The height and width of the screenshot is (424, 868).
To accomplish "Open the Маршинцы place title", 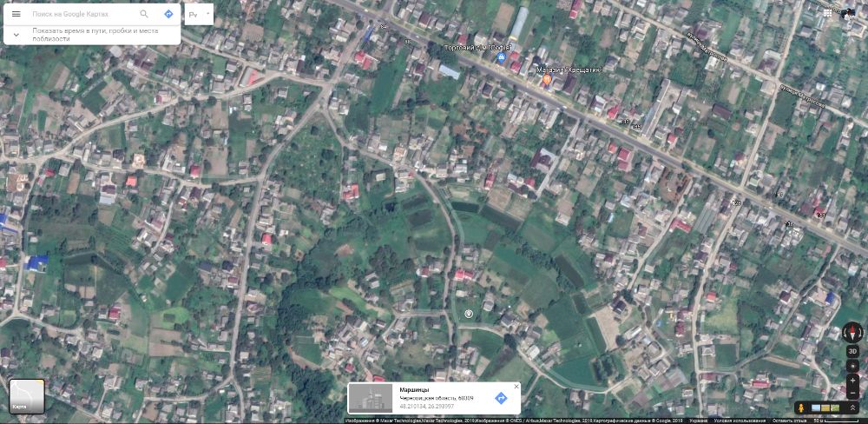I will (411, 390).
